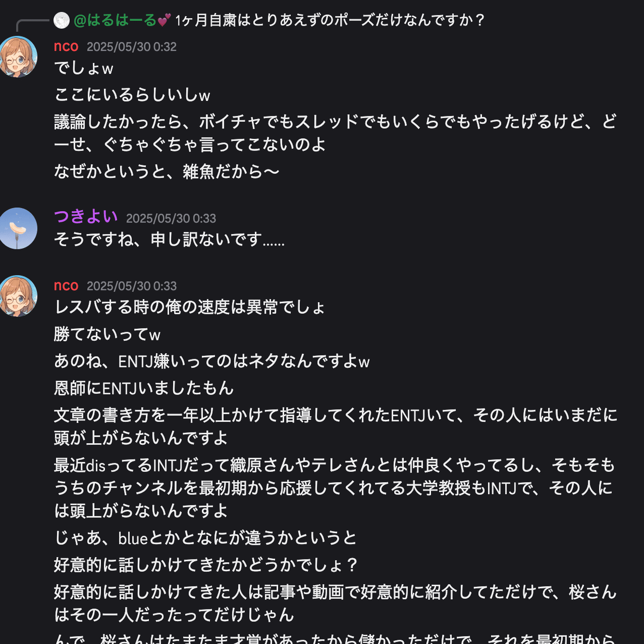Click timestamp 2025/05/30 0:32
Viewport: 644px width, 644px height.
pyautogui.click(x=132, y=47)
